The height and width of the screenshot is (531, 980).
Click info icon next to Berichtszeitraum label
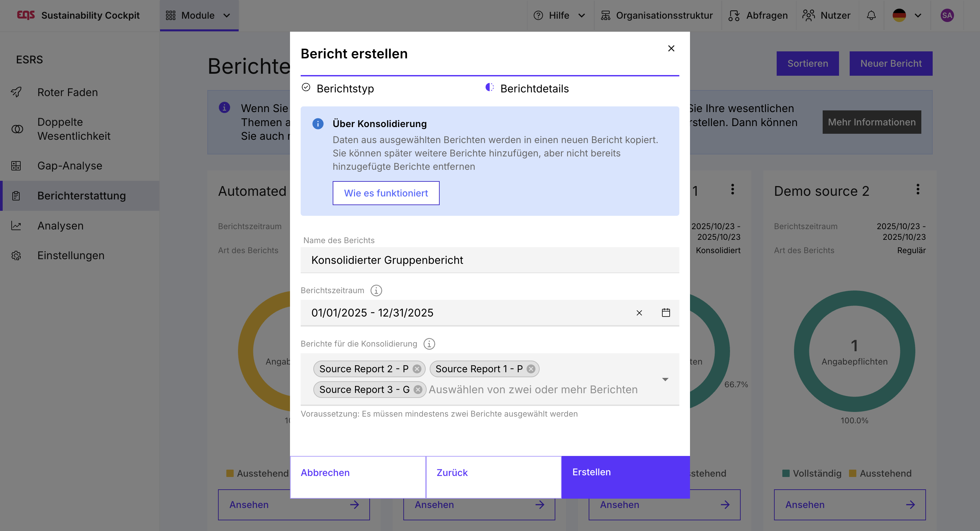pos(376,291)
